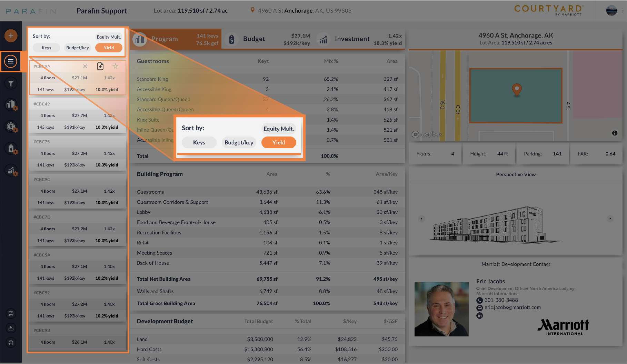
Task: Open building program settings icon in sidebar
Action: pos(11,104)
